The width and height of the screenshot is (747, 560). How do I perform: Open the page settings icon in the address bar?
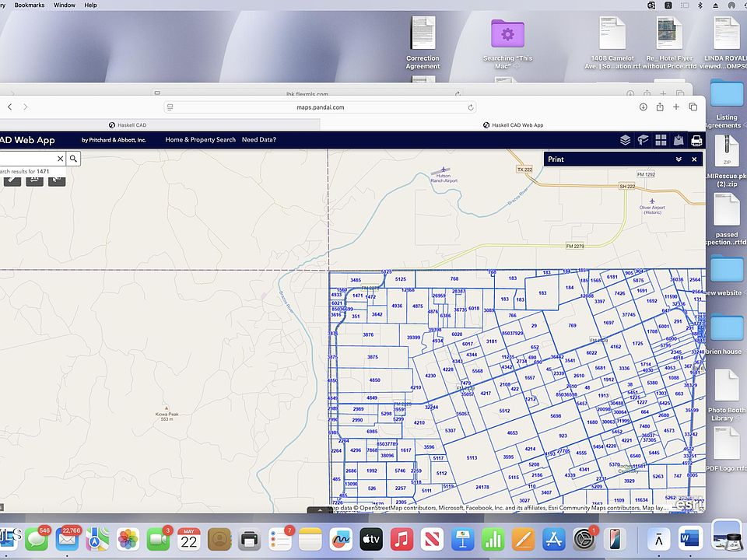(169, 107)
